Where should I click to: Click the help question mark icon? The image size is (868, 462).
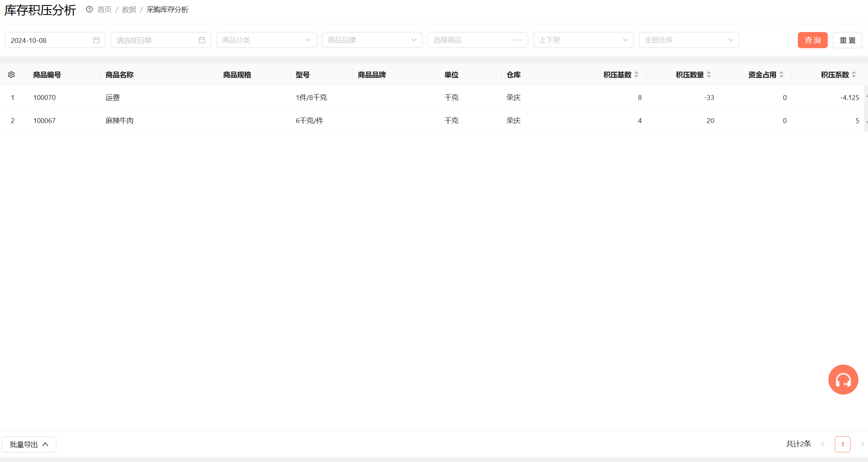click(x=89, y=9)
